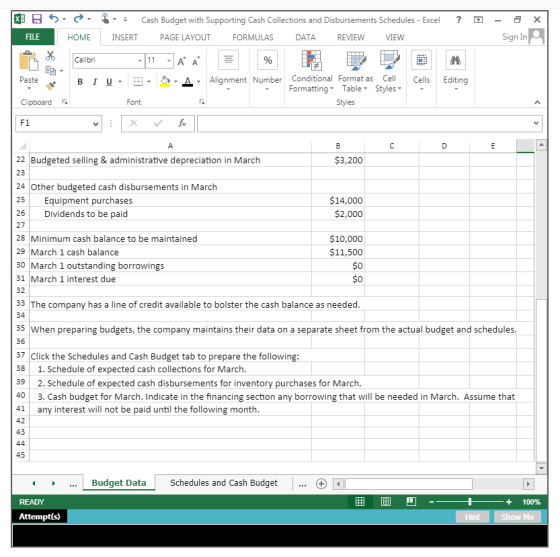Expand the Underline style dropdown arrow
560x557 pixels.
(x=120, y=82)
